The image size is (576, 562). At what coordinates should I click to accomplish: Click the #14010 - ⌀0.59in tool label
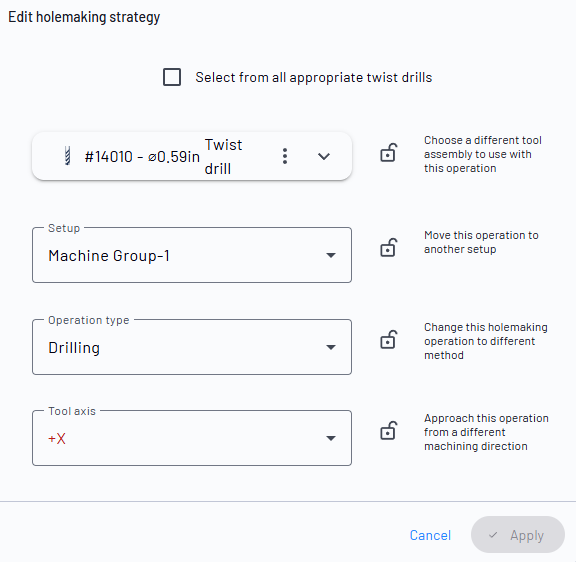pyautogui.click(x=142, y=157)
